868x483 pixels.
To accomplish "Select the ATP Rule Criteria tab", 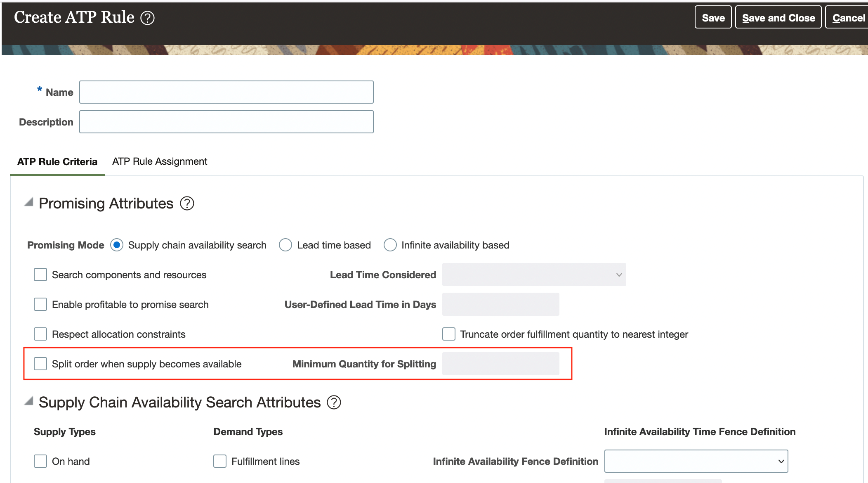I will 57,162.
